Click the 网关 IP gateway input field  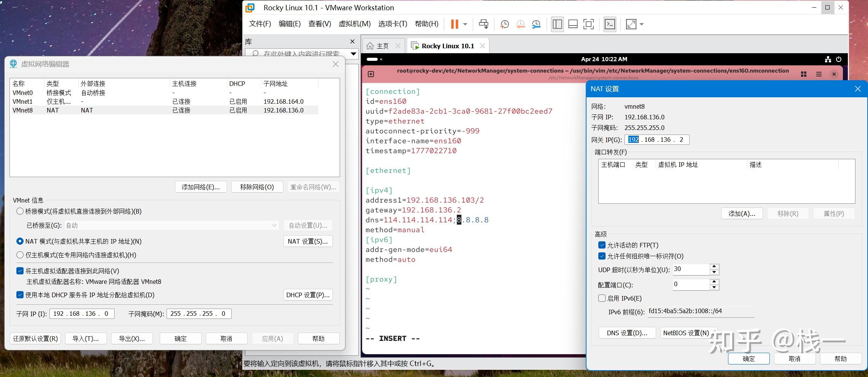tap(657, 139)
